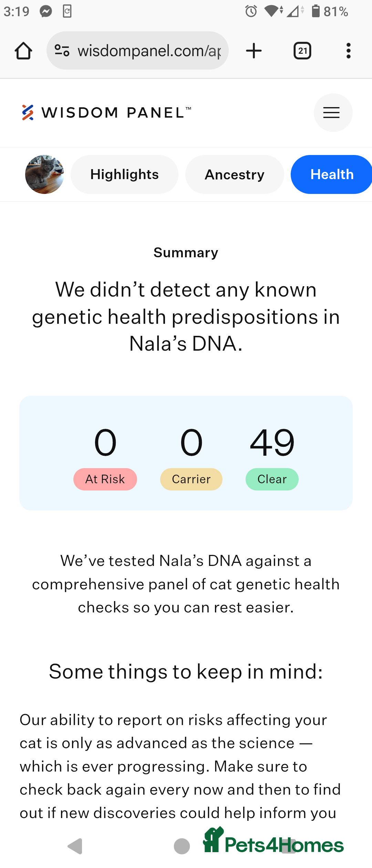The width and height of the screenshot is (372, 868).
Task: Tap the alarm clock status icon
Action: point(251,11)
